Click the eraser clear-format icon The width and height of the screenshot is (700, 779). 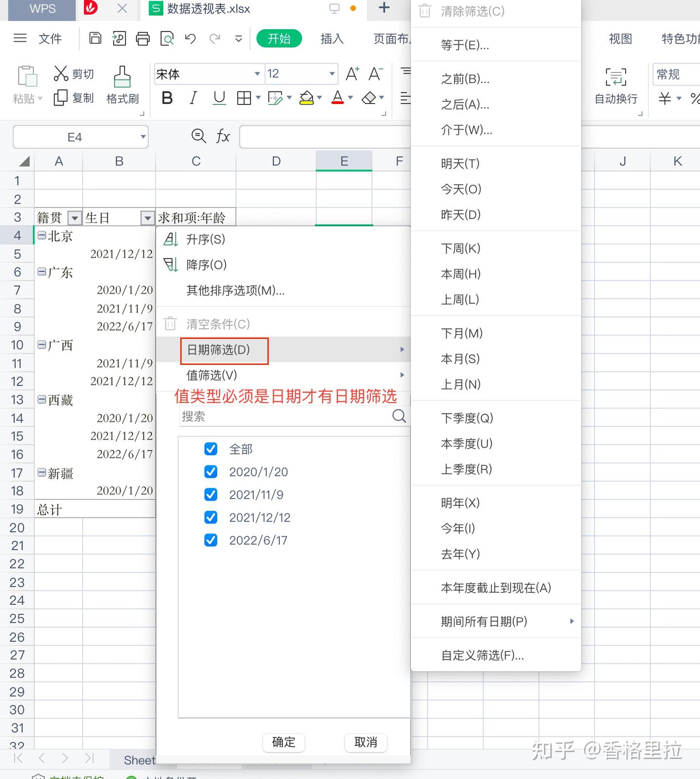click(x=369, y=98)
